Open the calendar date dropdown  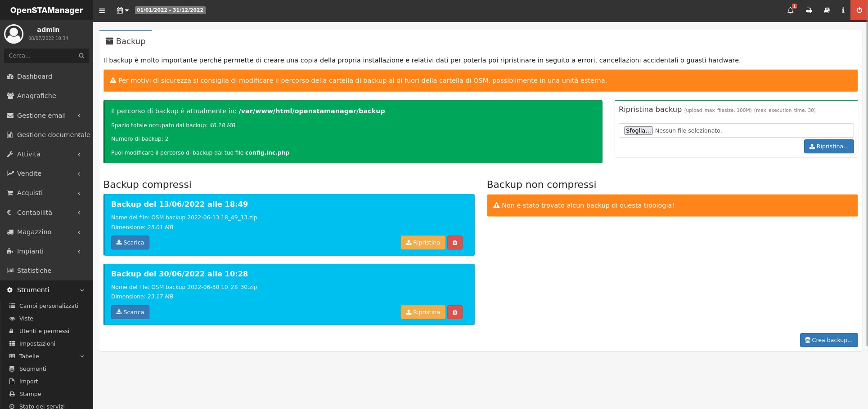tap(122, 10)
